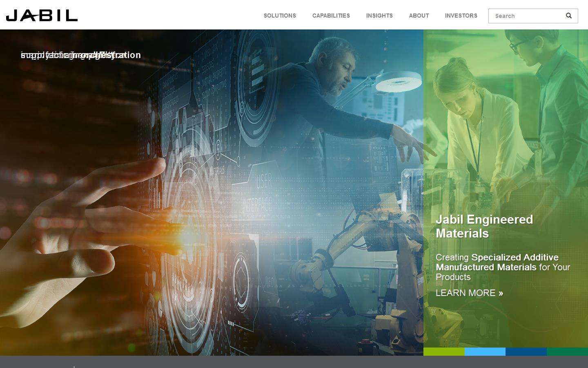Open the SOLUTIONS menu

tap(280, 16)
